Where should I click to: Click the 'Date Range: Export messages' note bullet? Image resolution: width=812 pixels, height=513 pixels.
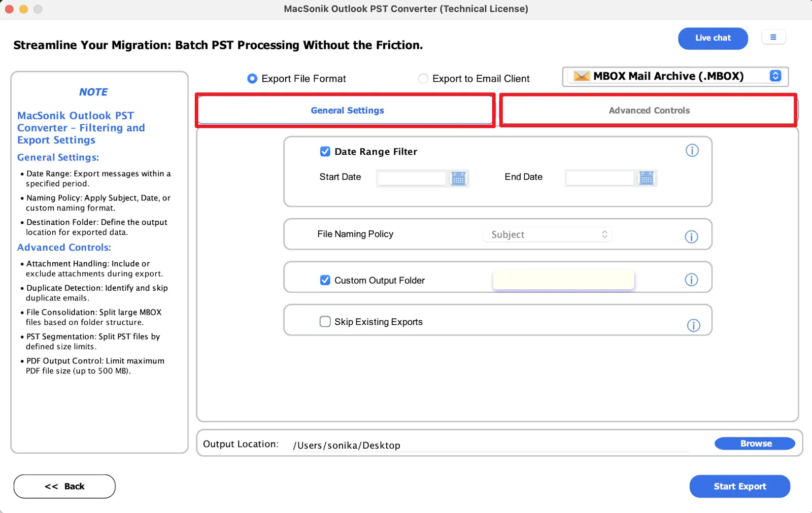[x=96, y=178]
